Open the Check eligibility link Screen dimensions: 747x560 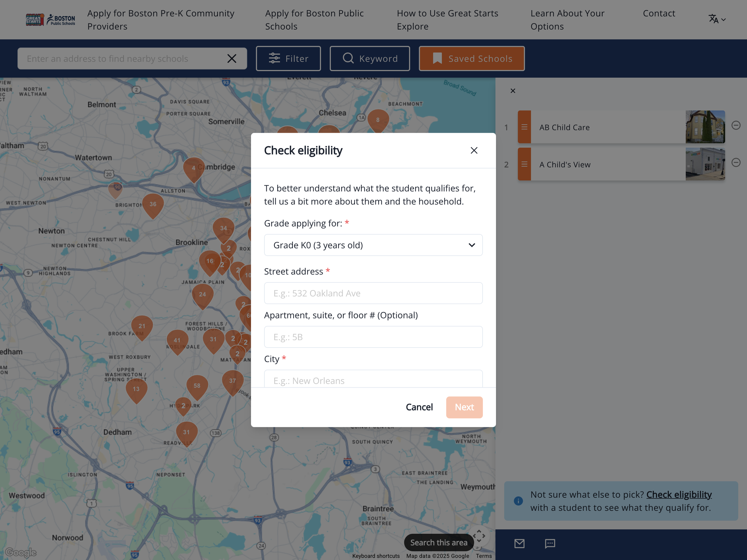tap(679, 494)
